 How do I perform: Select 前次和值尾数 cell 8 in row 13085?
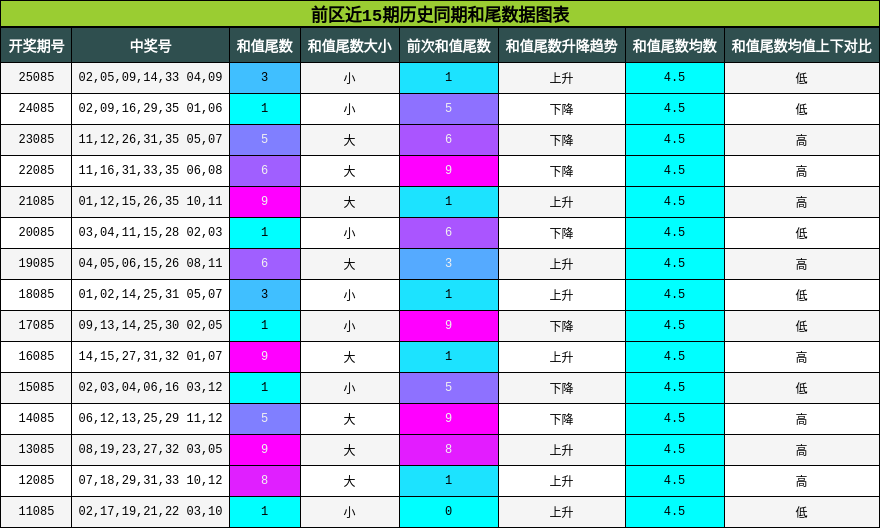(x=448, y=449)
